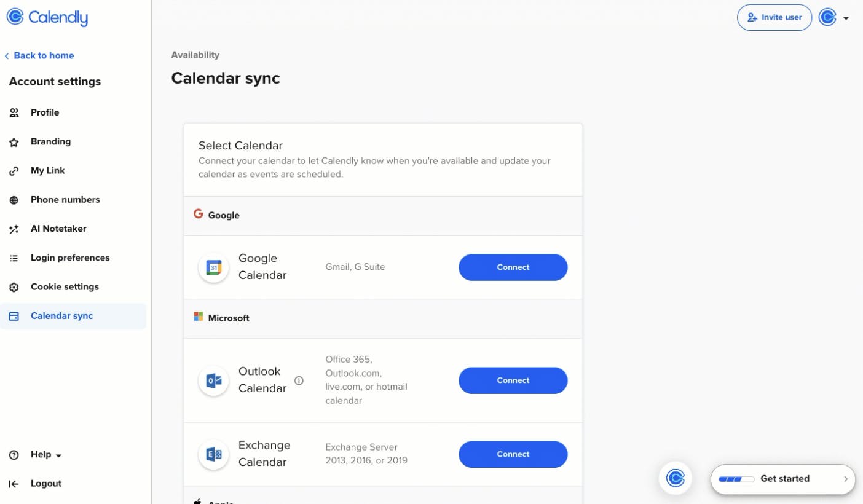Screen dimensions: 863x504
Task: Select the Calendar sync menu item
Action: pos(73,316)
